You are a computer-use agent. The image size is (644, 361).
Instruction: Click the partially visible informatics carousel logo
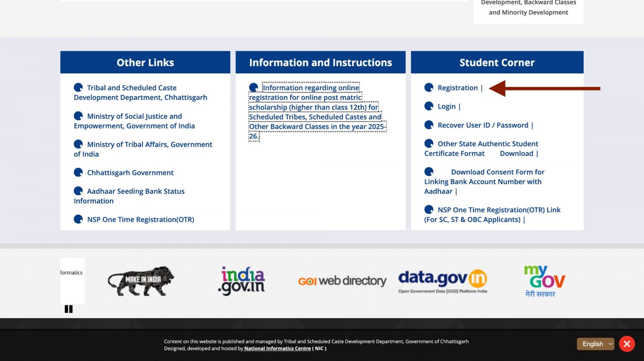[x=72, y=281]
